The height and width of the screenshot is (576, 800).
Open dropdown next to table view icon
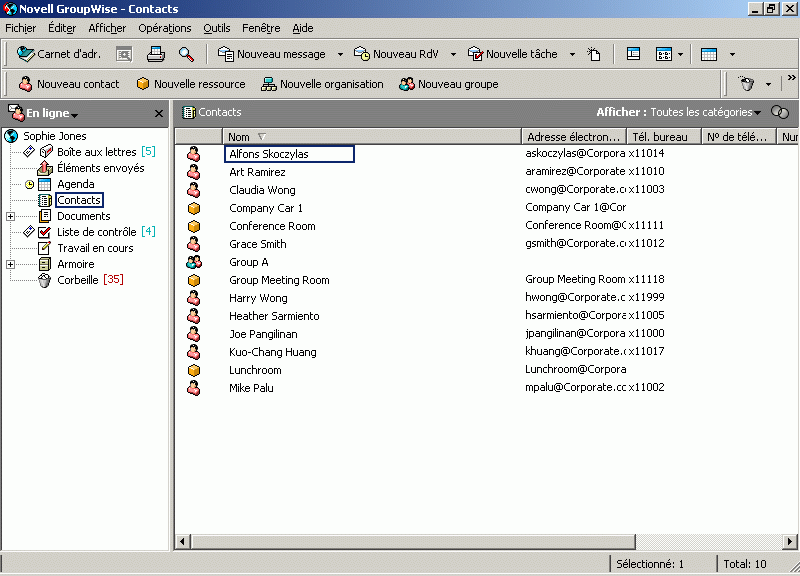coord(733,55)
